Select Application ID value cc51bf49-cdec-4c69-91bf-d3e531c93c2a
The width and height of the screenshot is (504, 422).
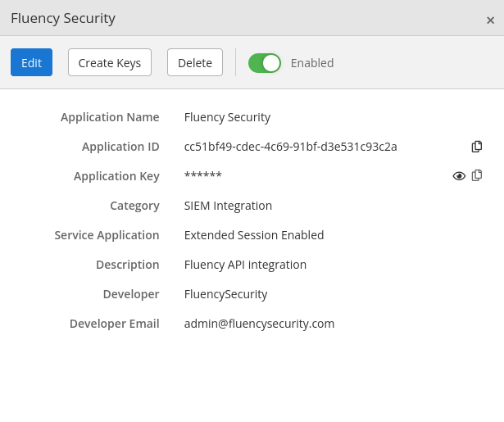291,147
